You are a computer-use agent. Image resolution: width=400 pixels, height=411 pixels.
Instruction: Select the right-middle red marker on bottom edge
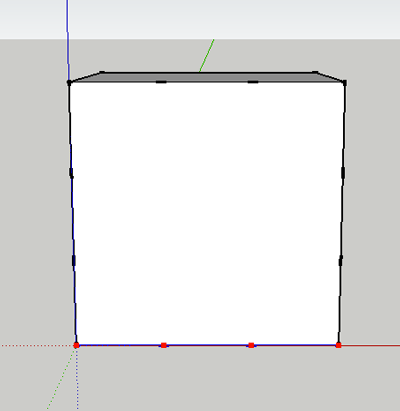coord(251,345)
